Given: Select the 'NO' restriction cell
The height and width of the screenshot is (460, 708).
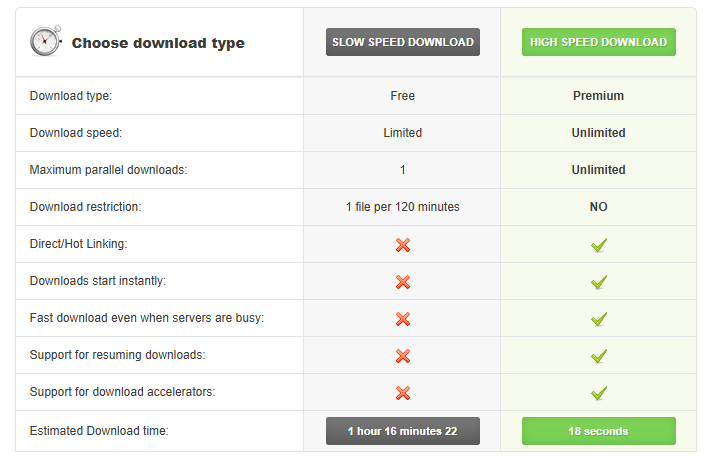Looking at the screenshot, I should coord(599,207).
